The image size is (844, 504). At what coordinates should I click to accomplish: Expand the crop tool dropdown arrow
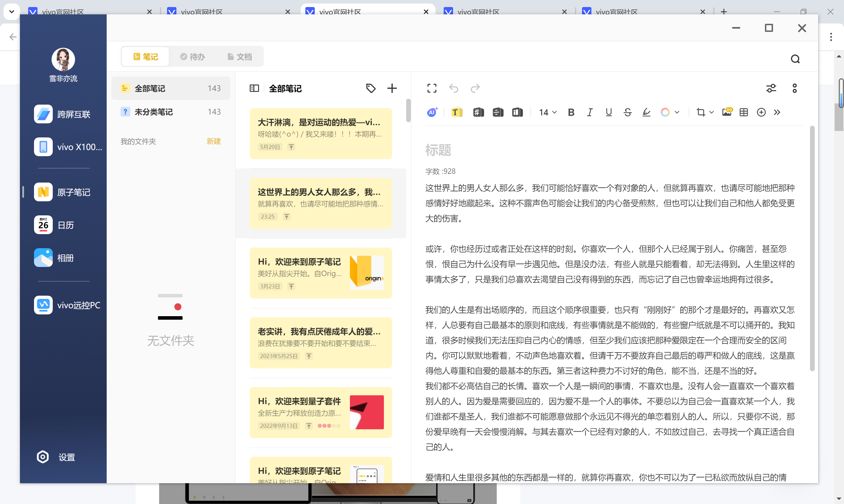[712, 112]
